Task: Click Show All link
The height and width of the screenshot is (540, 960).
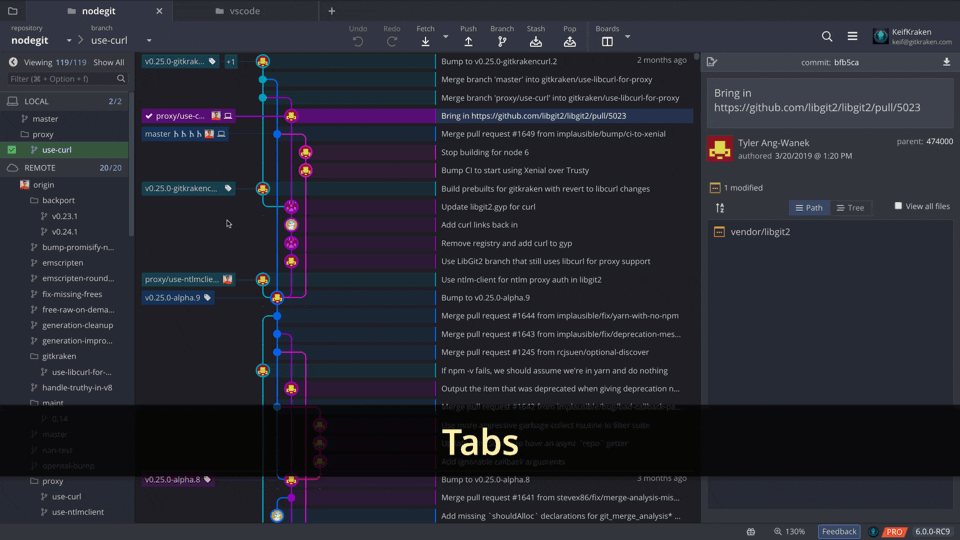Action: 108,62
